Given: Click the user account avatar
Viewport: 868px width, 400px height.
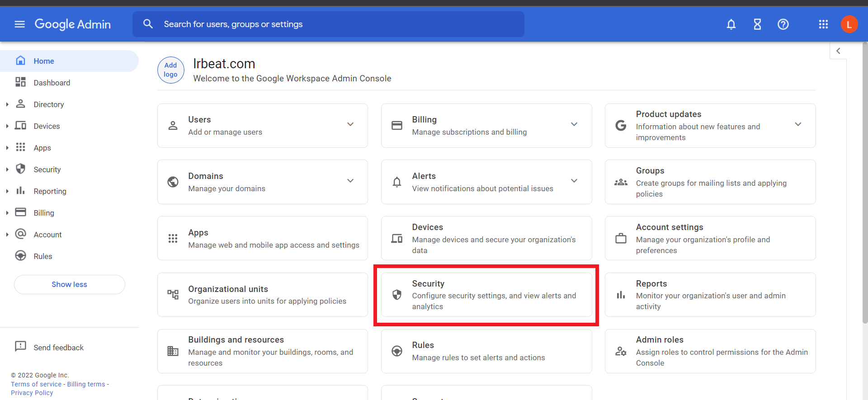Looking at the screenshot, I should (x=849, y=24).
